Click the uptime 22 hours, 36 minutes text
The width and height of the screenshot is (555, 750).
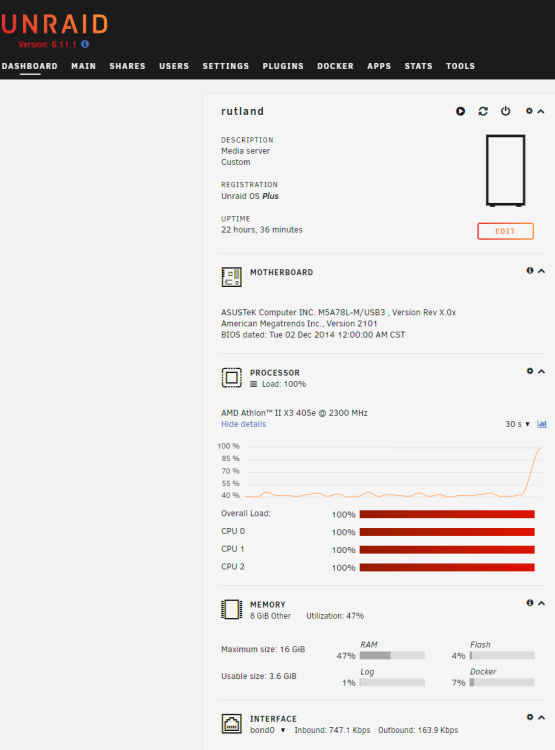click(x=262, y=230)
